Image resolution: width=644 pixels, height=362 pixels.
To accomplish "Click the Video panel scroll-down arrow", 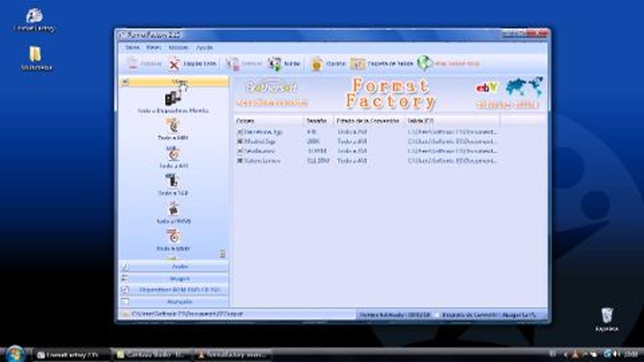I will [x=222, y=254].
